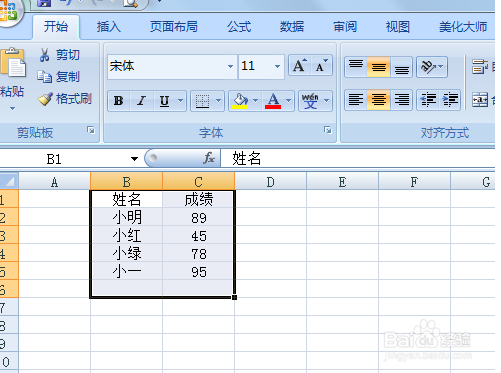Switch to the 开始 tab
This screenshot has width=501, height=373.
pos(56,27)
